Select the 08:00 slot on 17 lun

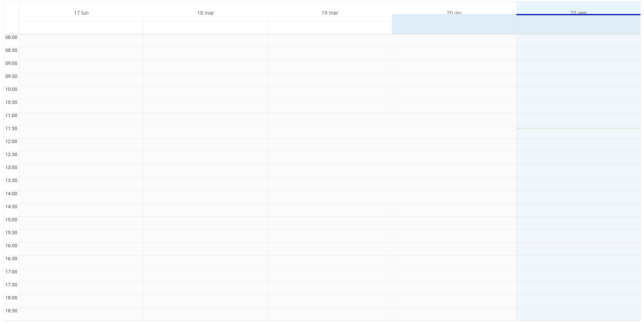pyautogui.click(x=81, y=41)
